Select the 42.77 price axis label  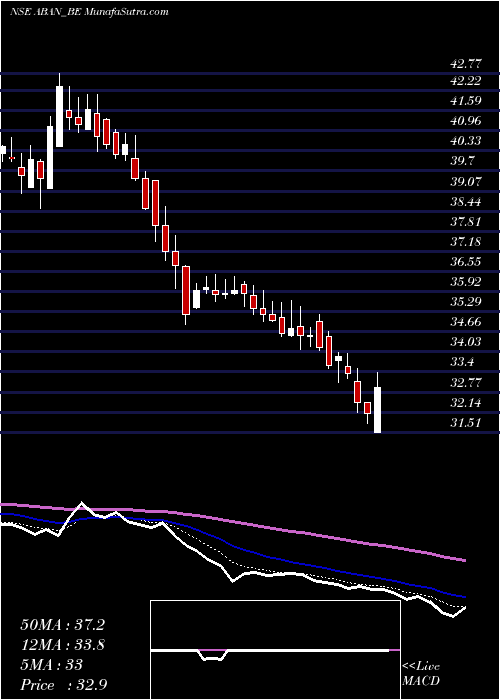click(466, 64)
